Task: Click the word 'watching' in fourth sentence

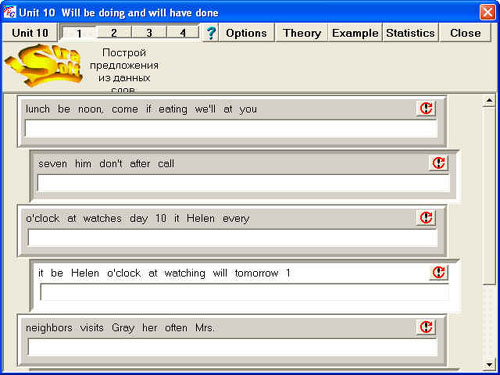Action: point(185,273)
